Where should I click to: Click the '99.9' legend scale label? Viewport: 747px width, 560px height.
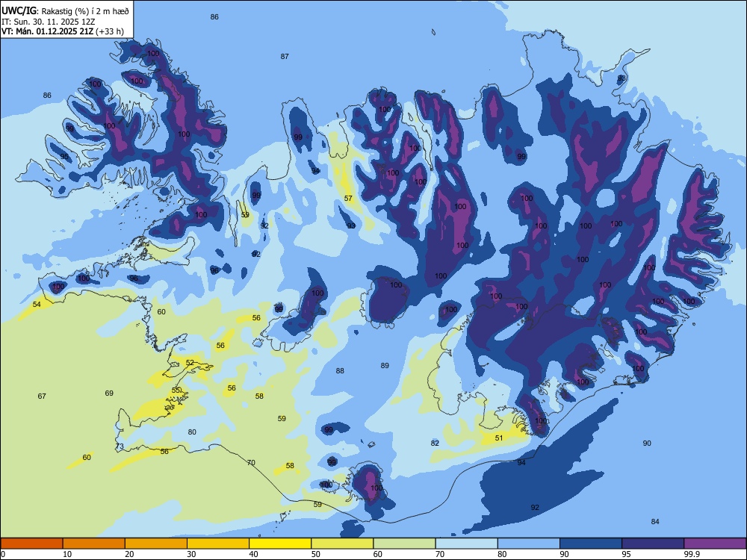tap(691, 554)
